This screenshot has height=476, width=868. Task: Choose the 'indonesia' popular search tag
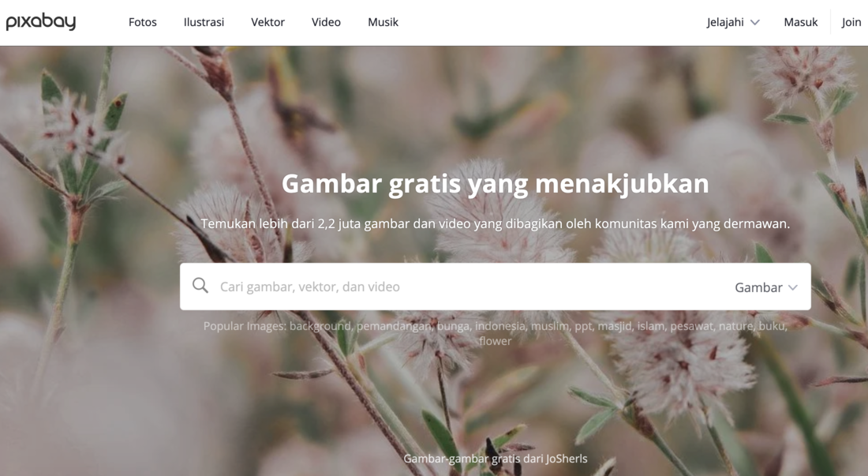(499, 326)
